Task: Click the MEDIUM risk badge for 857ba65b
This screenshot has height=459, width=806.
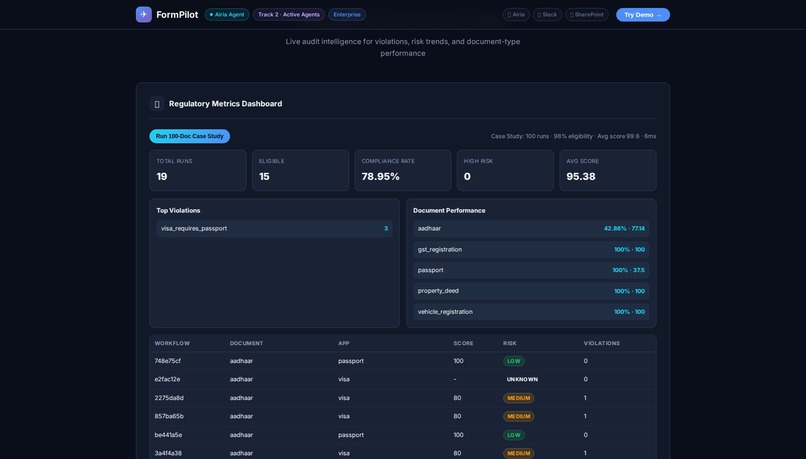Action: click(x=518, y=417)
